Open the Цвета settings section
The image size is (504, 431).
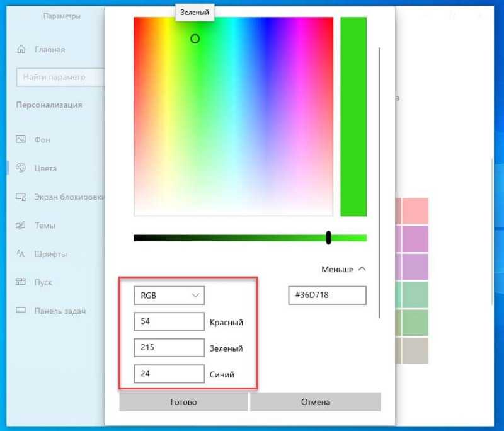pos(45,168)
